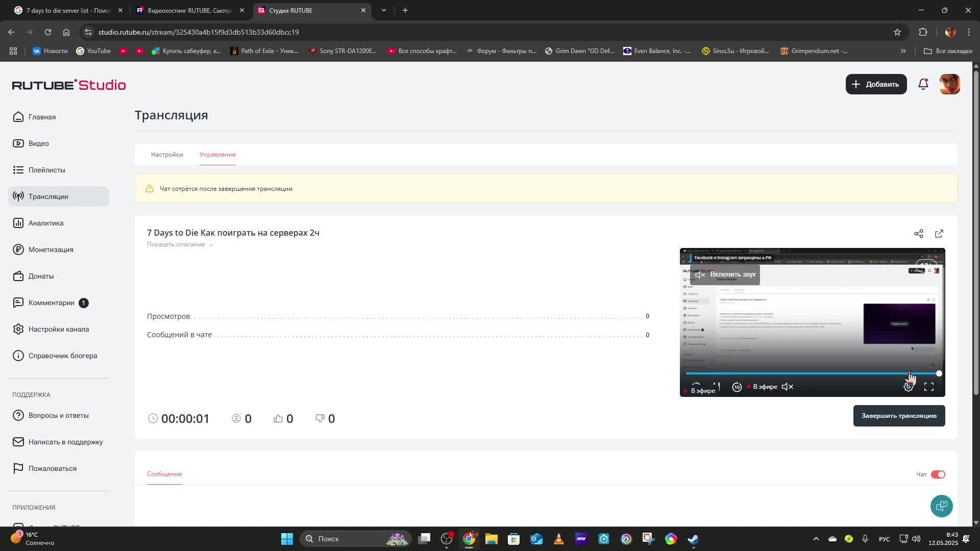Skip forward 10 seconds in player
The width and height of the screenshot is (980, 551).
737,387
